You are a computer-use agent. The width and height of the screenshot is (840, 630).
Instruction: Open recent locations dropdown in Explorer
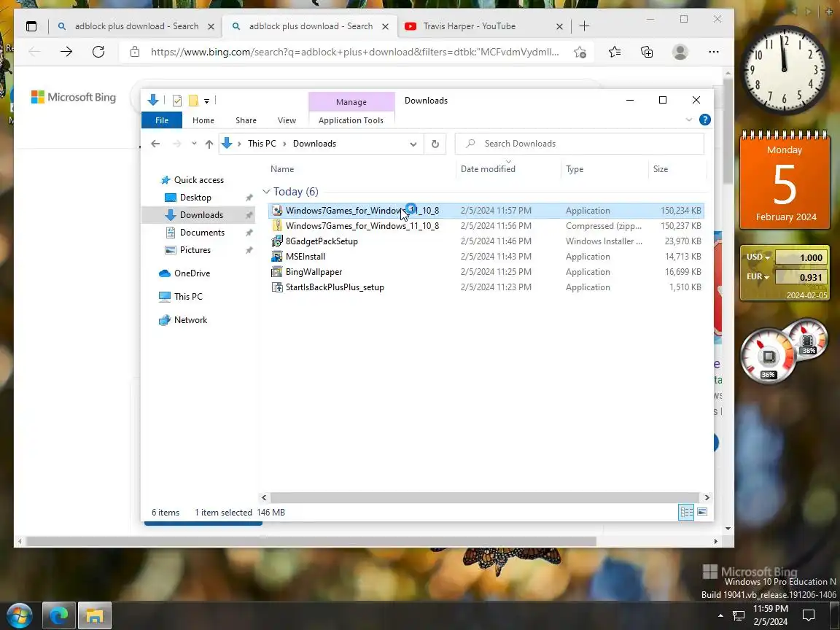click(x=194, y=144)
